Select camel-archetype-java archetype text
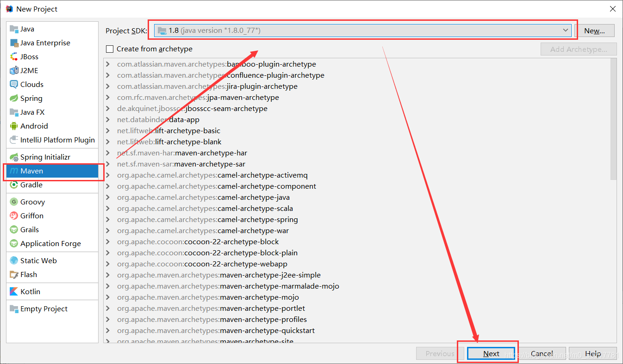The height and width of the screenshot is (364, 623). tap(254, 197)
